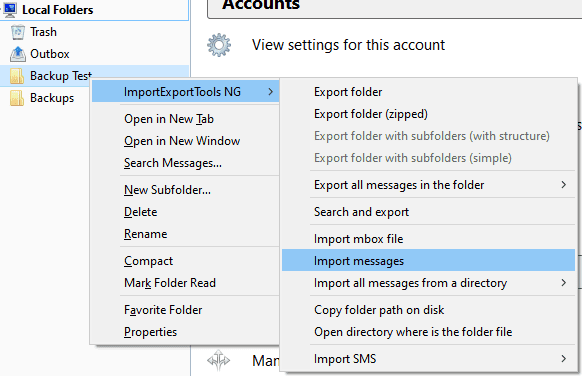The height and width of the screenshot is (376, 582).
Task: Select Copy folder path on disk
Action: point(428,310)
